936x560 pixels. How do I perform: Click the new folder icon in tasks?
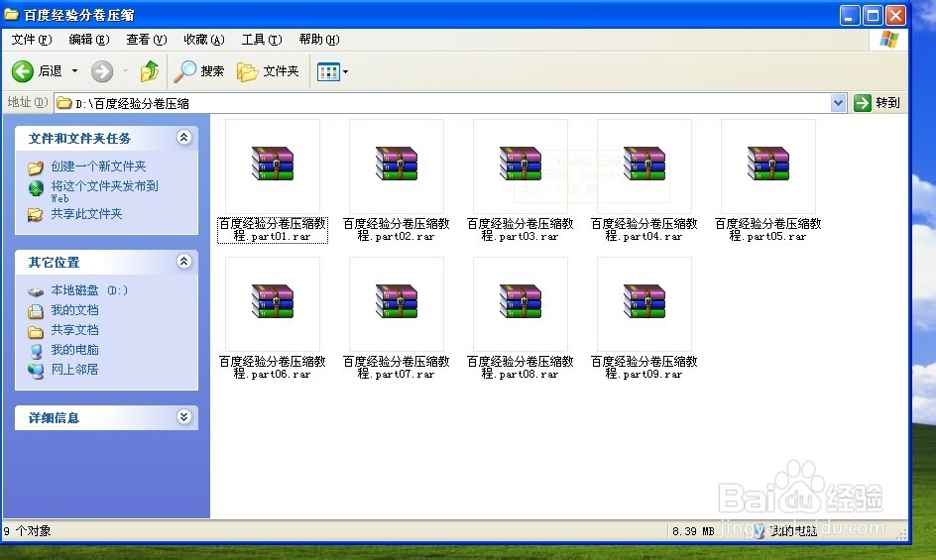[36, 168]
